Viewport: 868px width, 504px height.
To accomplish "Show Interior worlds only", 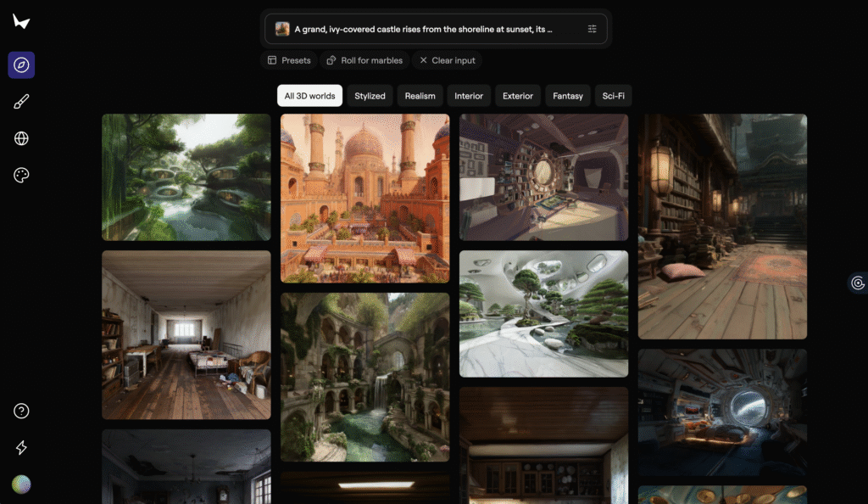I will (x=468, y=96).
